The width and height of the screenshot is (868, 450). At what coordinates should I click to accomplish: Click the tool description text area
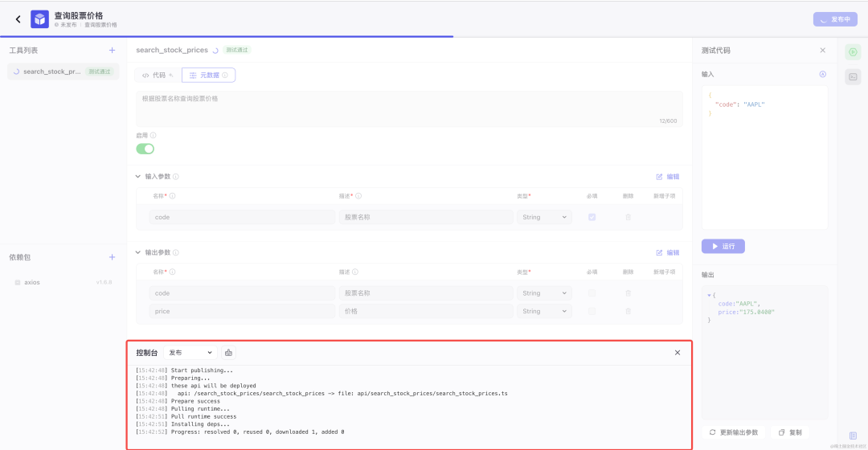click(x=409, y=109)
